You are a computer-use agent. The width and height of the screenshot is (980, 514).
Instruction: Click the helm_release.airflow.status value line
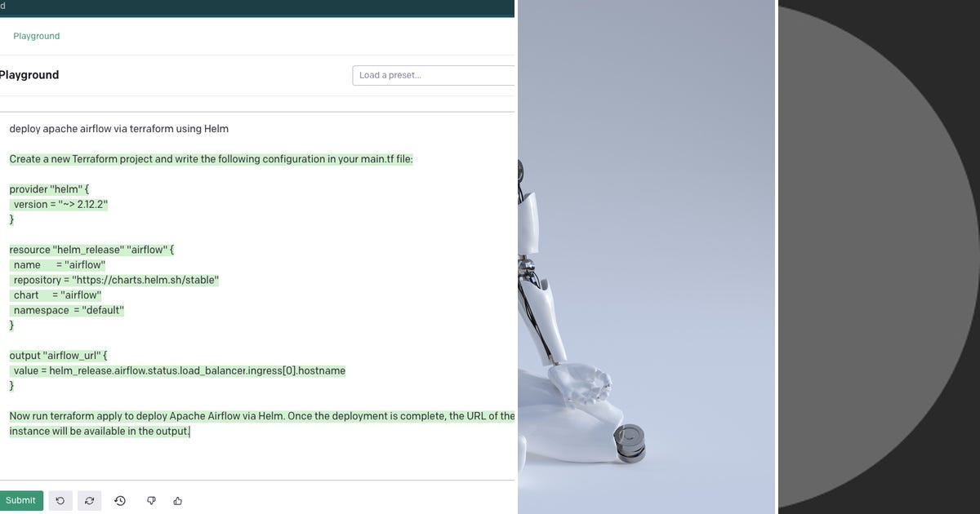tap(177, 370)
